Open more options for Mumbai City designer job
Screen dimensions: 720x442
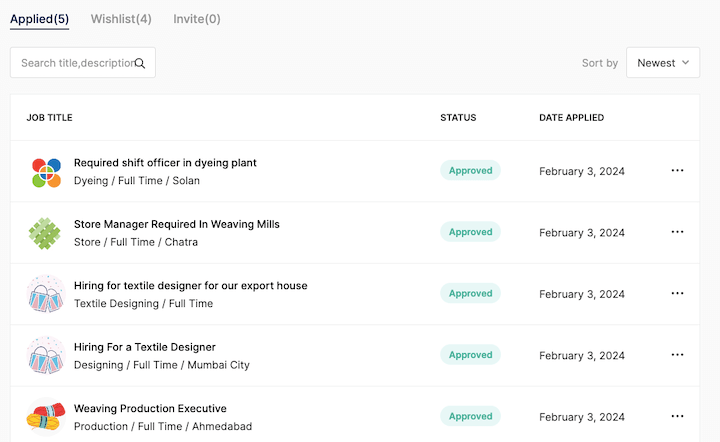(x=677, y=355)
